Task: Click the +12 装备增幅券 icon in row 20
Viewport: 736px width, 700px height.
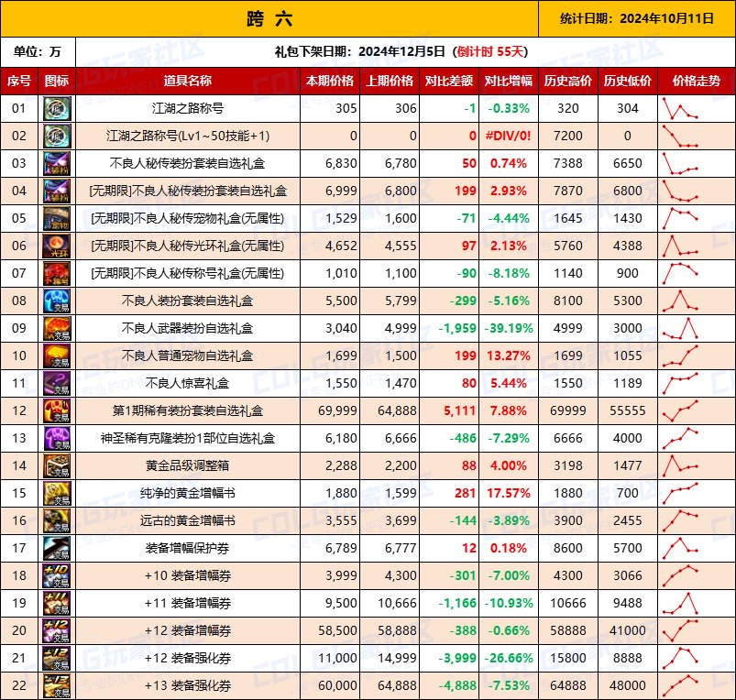Action: [57, 630]
